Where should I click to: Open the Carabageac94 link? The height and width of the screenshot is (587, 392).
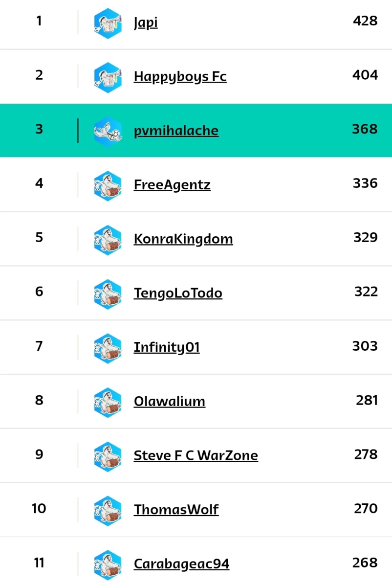(x=181, y=564)
